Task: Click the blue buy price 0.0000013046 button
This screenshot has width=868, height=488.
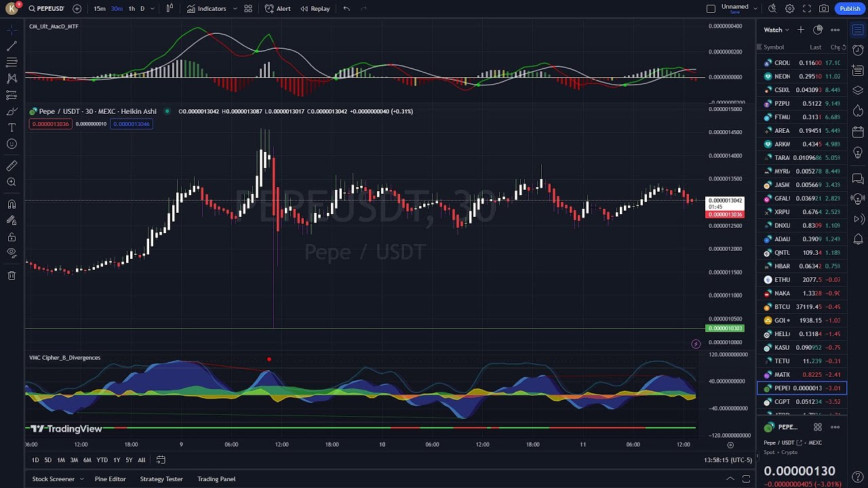Action: coord(132,124)
